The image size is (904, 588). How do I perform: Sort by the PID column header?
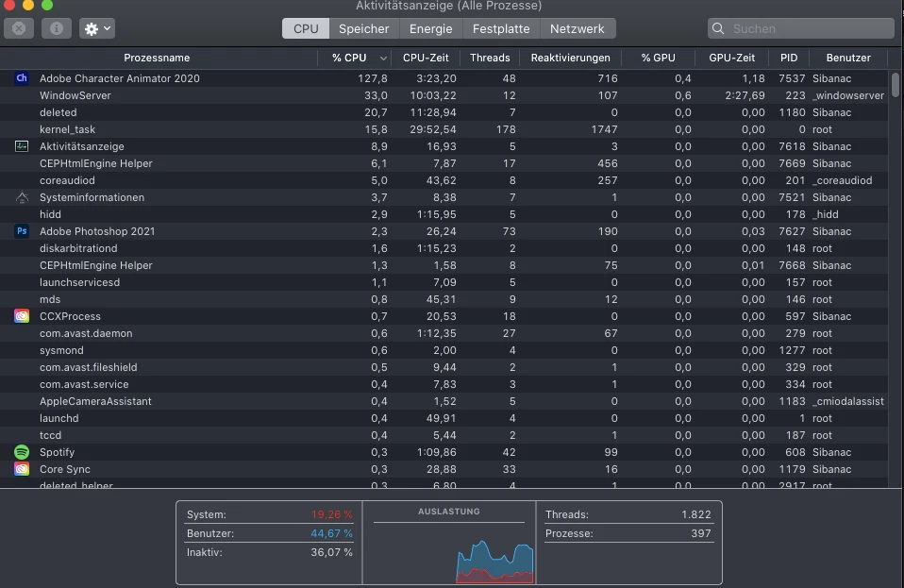[789, 58]
